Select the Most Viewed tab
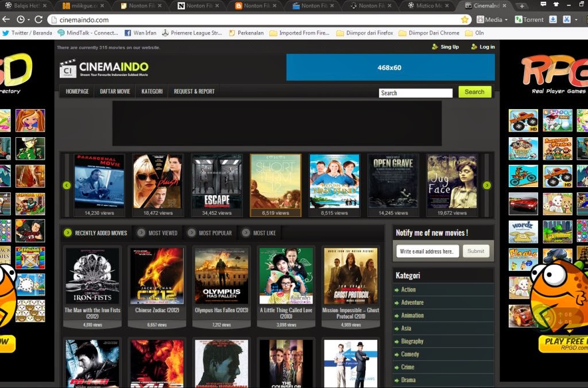588x388 pixels. (x=157, y=233)
